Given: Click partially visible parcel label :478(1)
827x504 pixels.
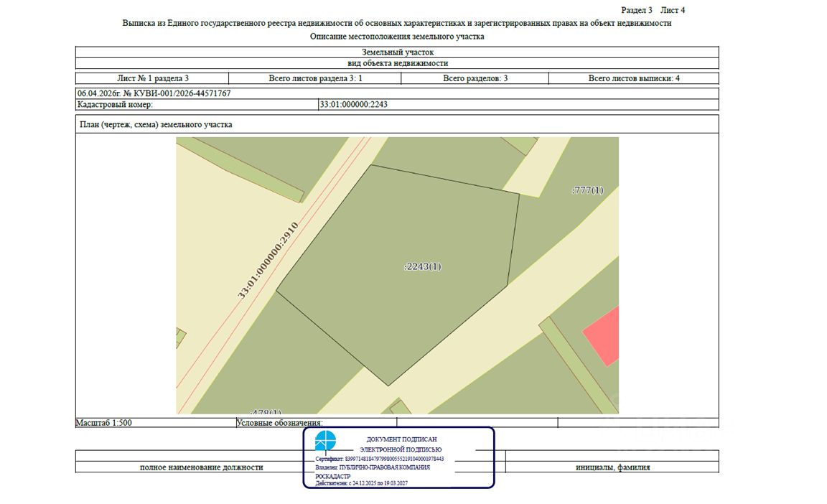Looking at the screenshot, I should pos(266,411).
